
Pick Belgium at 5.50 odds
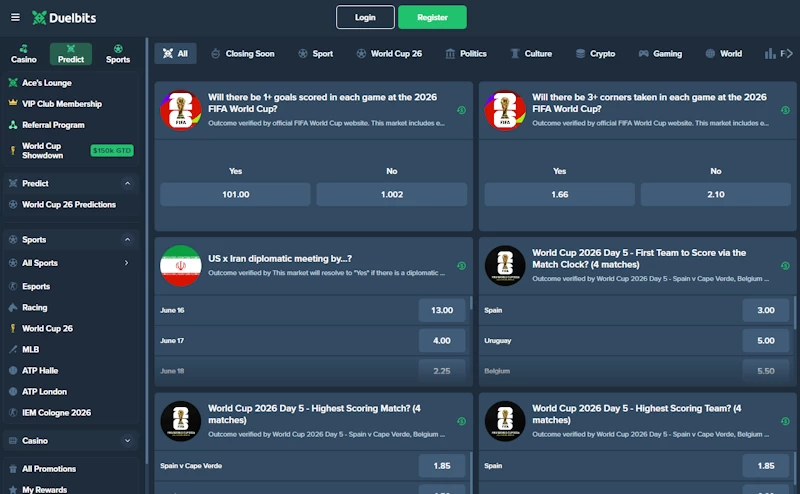tap(766, 371)
